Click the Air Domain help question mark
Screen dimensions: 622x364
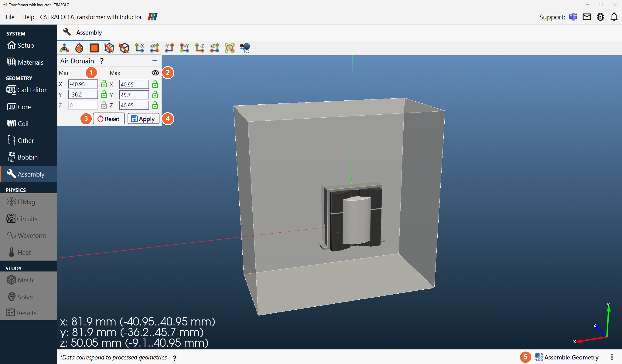(102, 61)
